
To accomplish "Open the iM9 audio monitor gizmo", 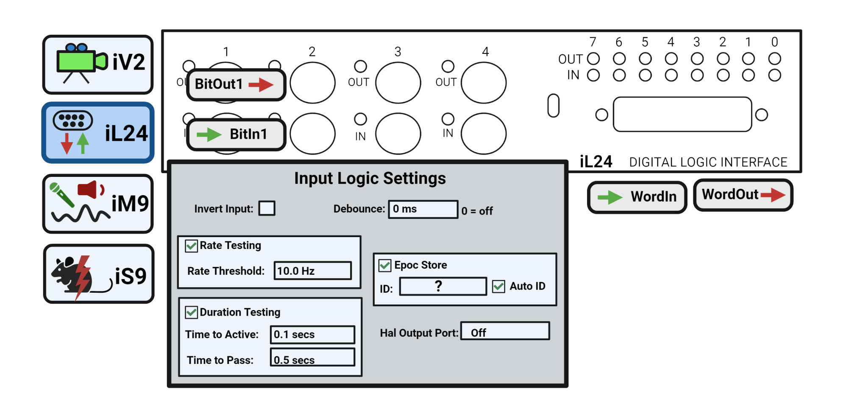I will click(x=97, y=203).
